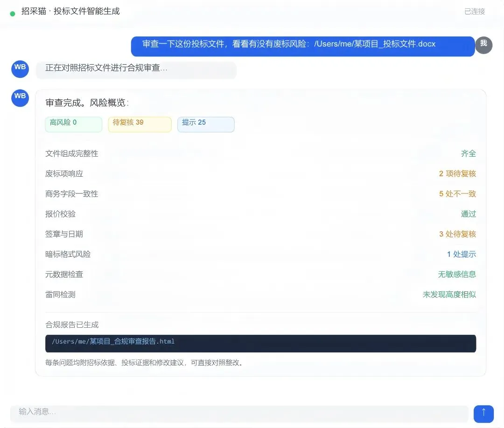Click the 齐全 status value

click(x=469, y=153)
